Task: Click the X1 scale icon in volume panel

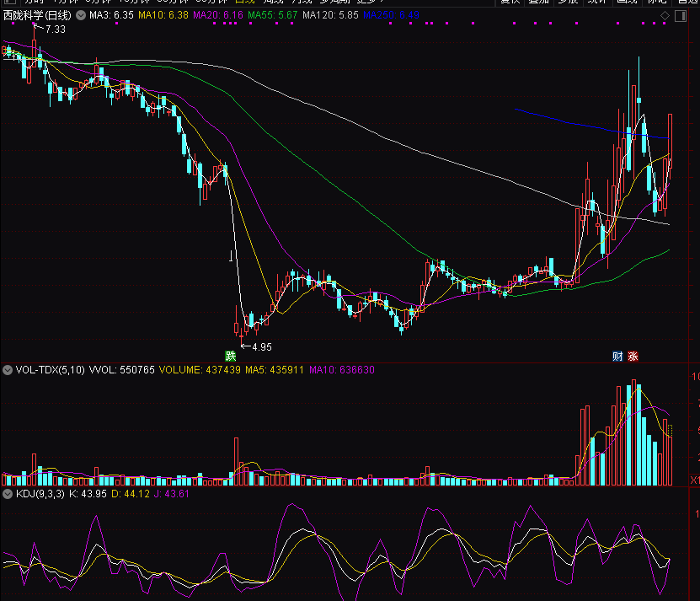Action: coord(694,480)
